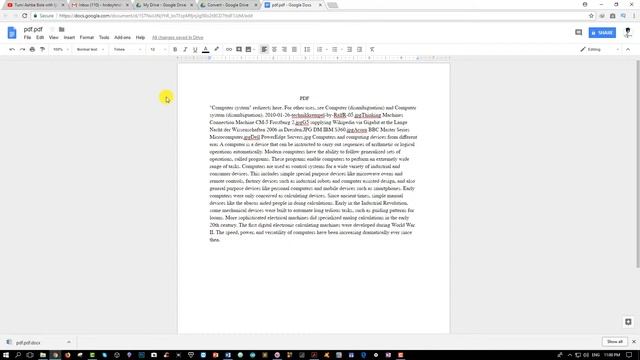Select right align
640x360 pixels.
click(x=284, y=49)
